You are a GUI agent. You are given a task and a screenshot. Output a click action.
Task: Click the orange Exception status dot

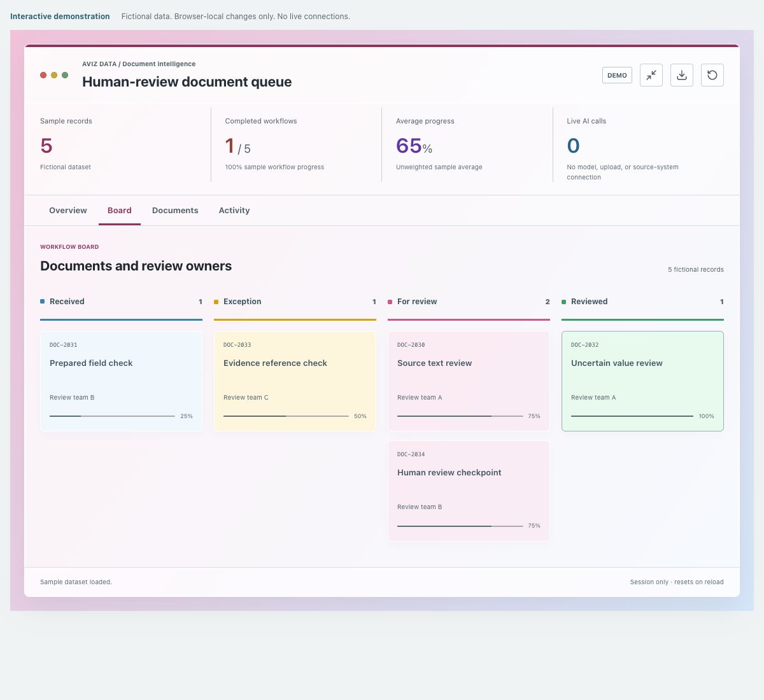click(x=216, y=302)
